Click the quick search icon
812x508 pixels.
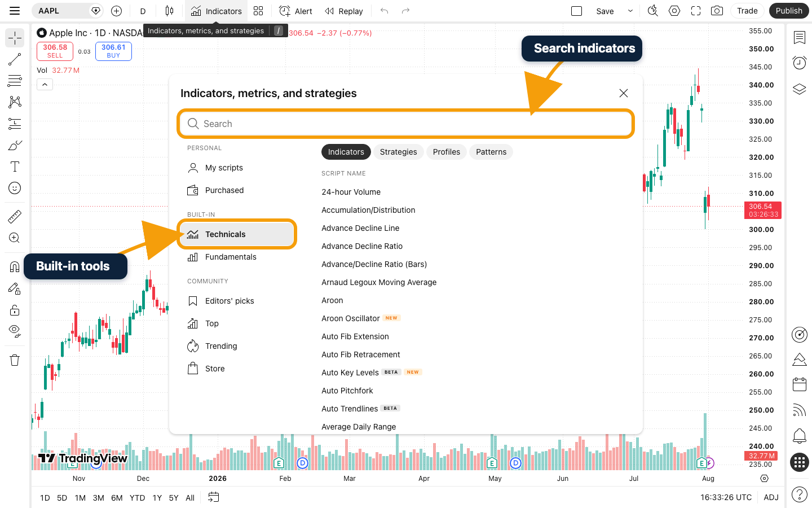pyautogui.click(x=653, y=11)
